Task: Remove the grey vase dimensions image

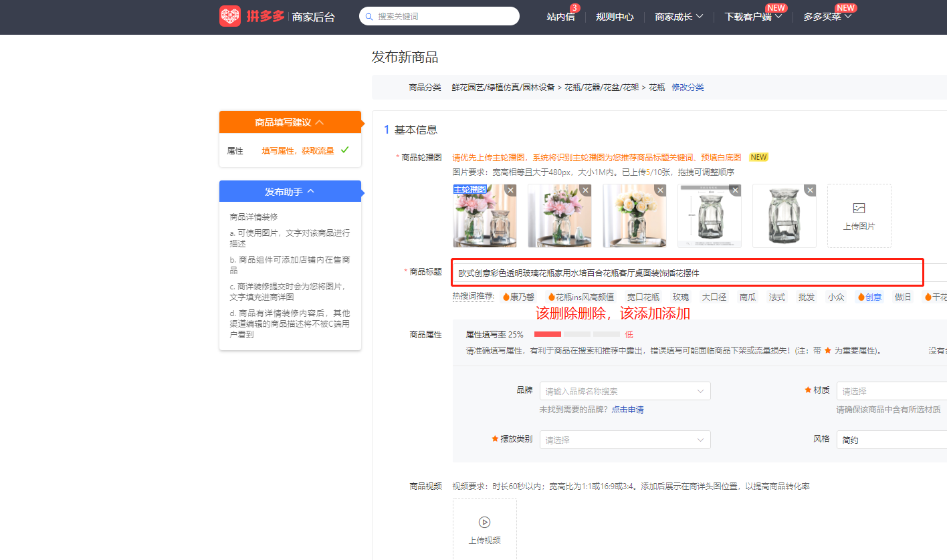Action: point(736,190)
